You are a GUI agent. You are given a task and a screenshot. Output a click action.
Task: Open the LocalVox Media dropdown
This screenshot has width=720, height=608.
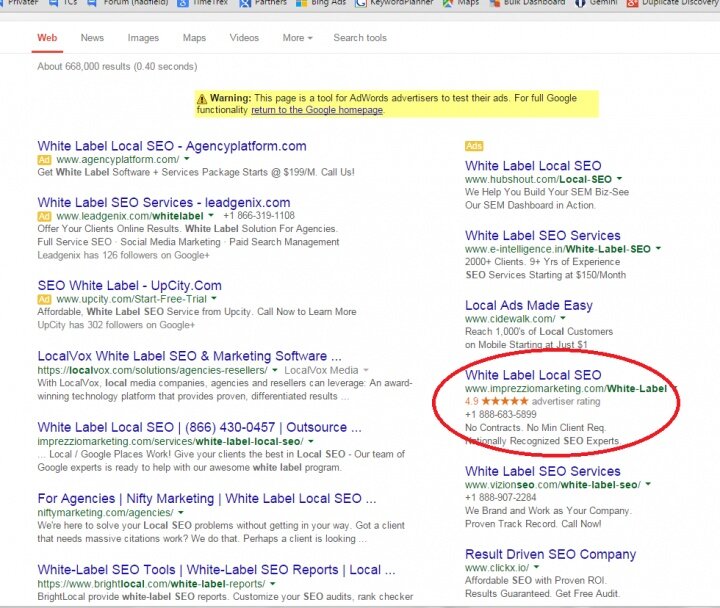pyautogui.click(x=326, y=370)
